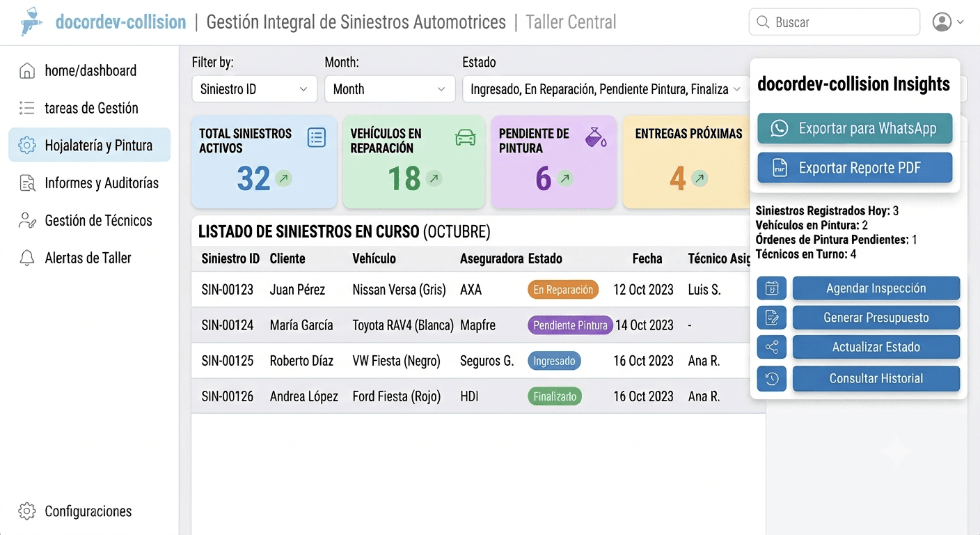Click trend arrow beside 4 upcoming deliveries
980x535 pixels.
tap(700, 178)
